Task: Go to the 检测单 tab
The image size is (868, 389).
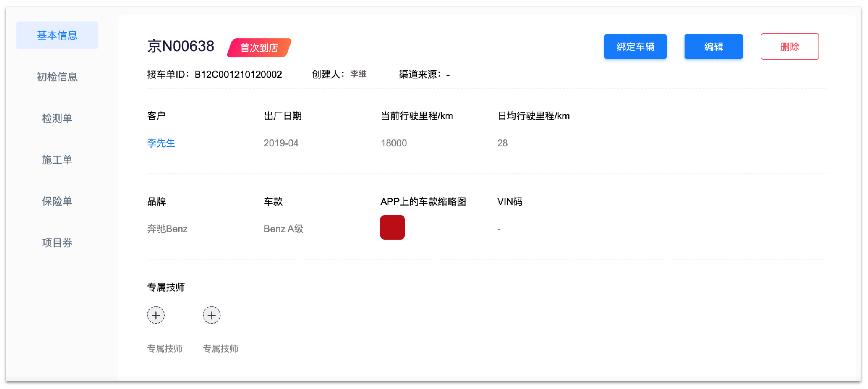Action: click(x=57, y=118)
